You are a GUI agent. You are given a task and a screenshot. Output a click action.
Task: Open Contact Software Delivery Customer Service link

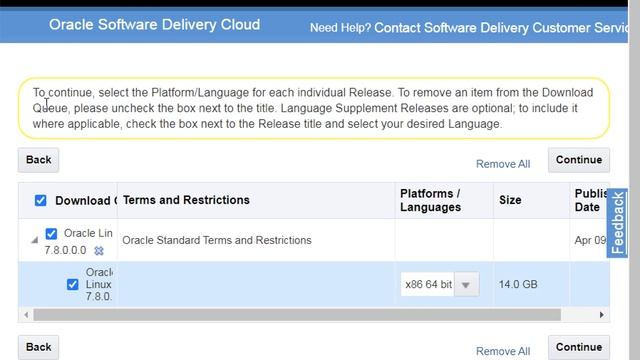pyautogui.click(x=501, y=28)
